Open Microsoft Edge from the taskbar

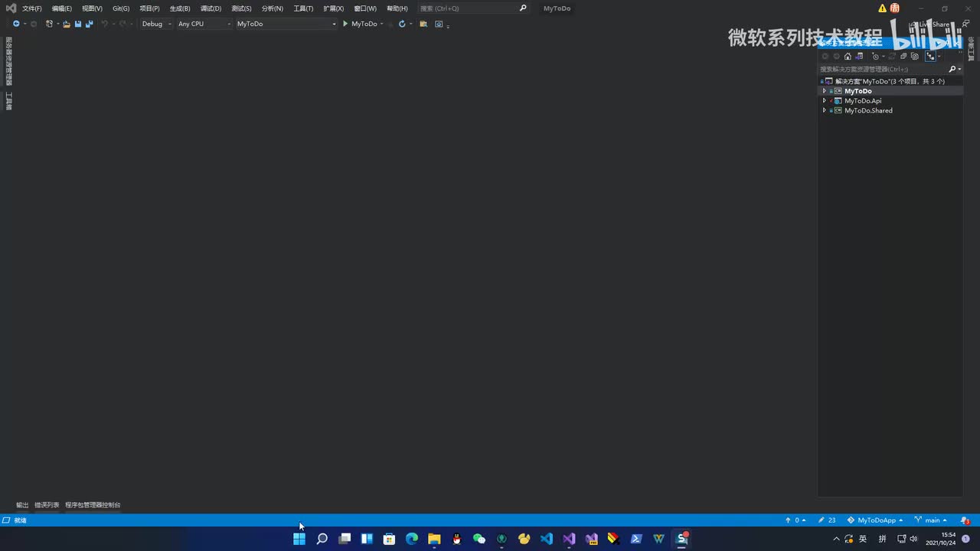412,539
